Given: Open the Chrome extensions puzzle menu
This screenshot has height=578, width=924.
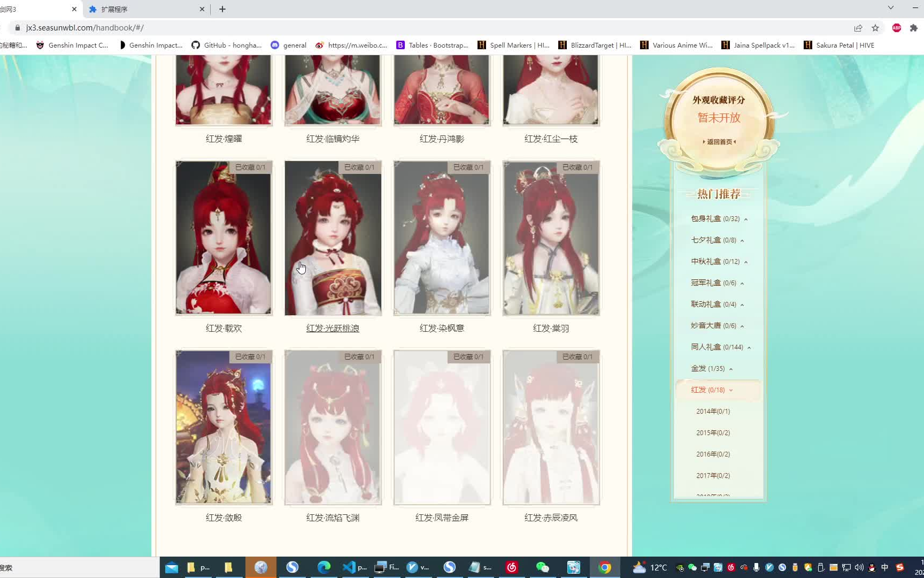Looking at the screenshot, I should pyautogui.click(x=914, y=28).
